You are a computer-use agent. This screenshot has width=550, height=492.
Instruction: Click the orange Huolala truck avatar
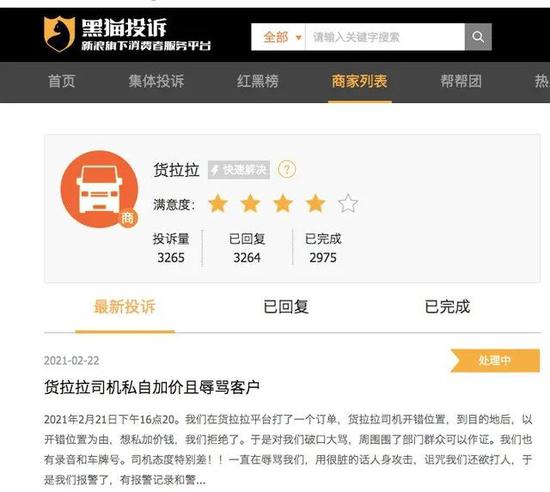(x=99, y=189)
